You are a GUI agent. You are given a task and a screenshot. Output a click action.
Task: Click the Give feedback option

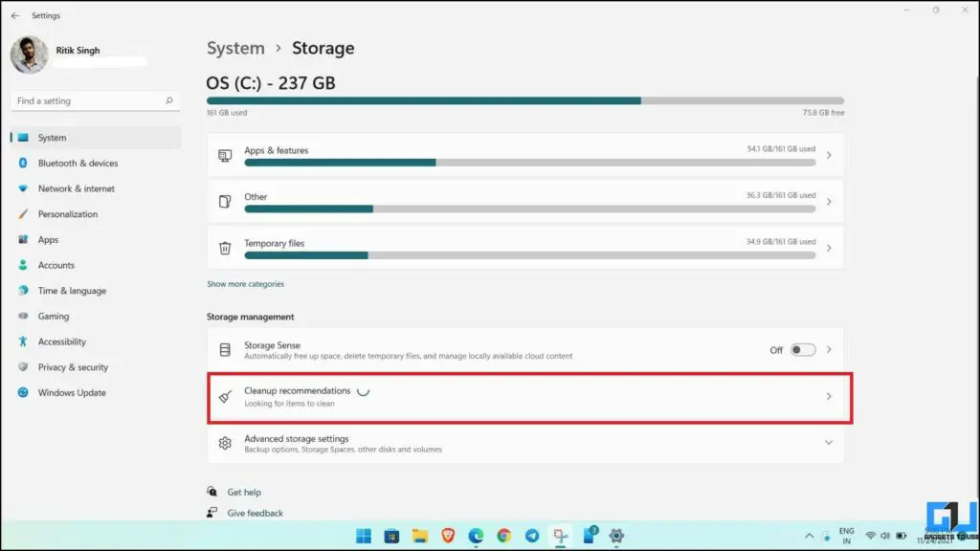[x=254, y=513]
